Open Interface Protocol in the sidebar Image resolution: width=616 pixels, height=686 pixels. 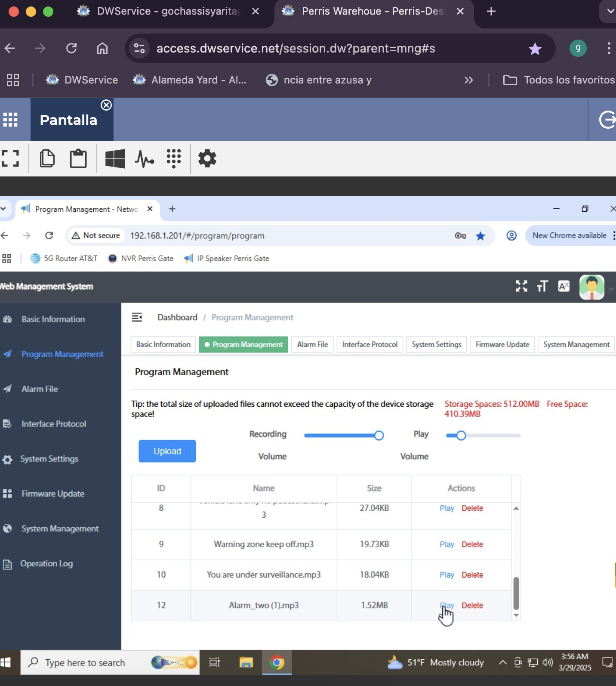[54, 424]
